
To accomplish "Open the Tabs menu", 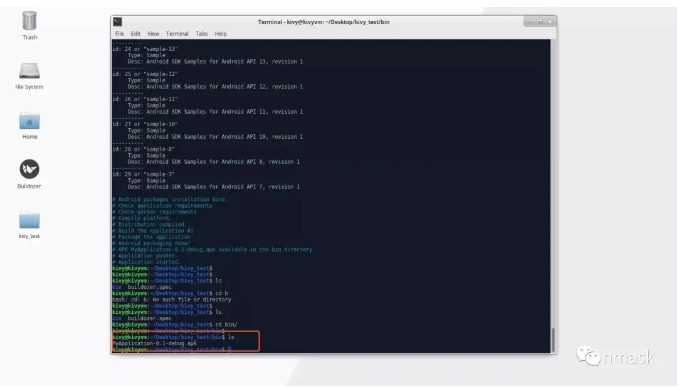I will (x=201, y=33).
